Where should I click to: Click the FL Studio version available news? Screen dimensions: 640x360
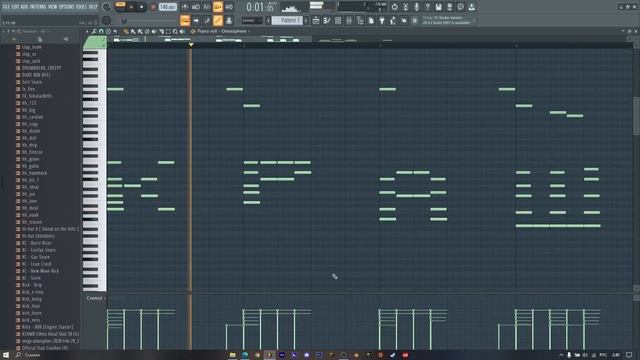pos(448,20)
